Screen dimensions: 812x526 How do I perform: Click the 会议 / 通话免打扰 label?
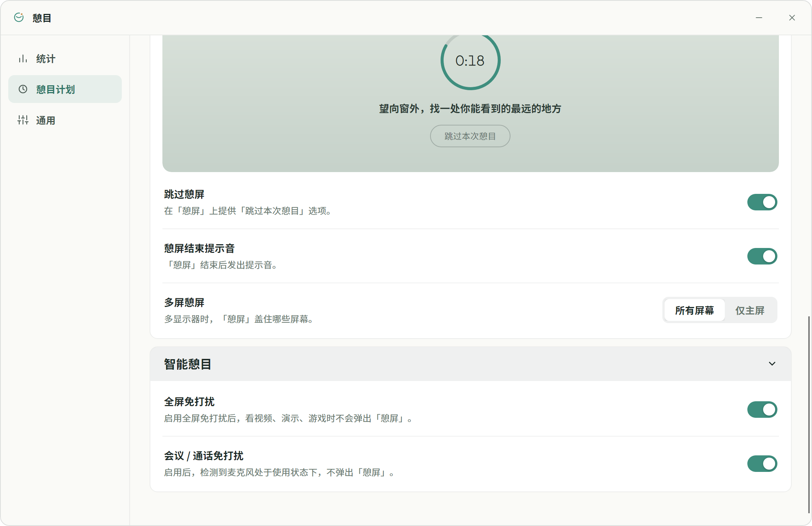pos(203,456)
